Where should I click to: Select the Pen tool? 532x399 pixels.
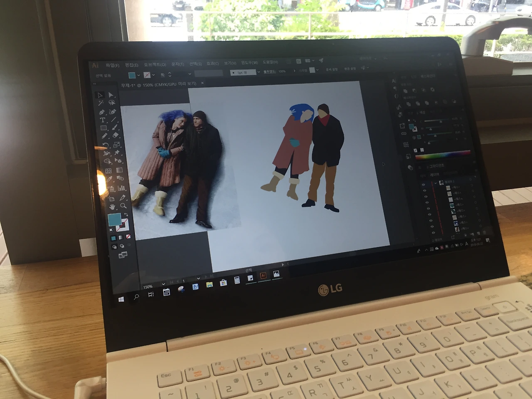click(x=101, y=112)
